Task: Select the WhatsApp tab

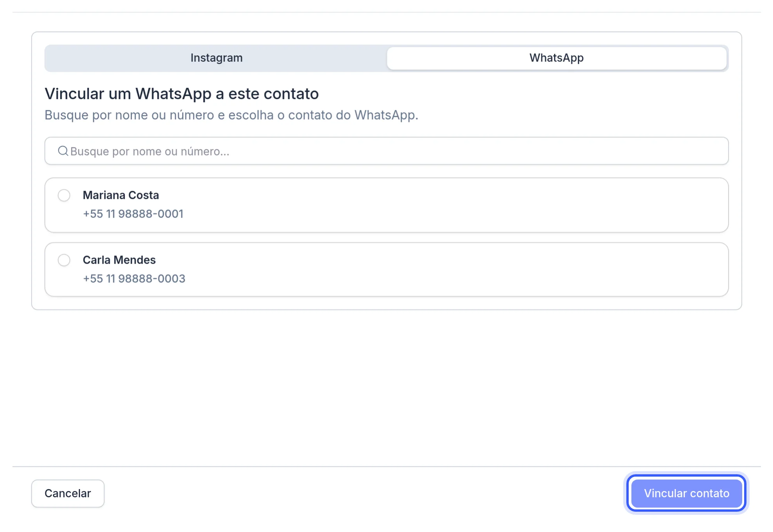Action: coord(557,58)
